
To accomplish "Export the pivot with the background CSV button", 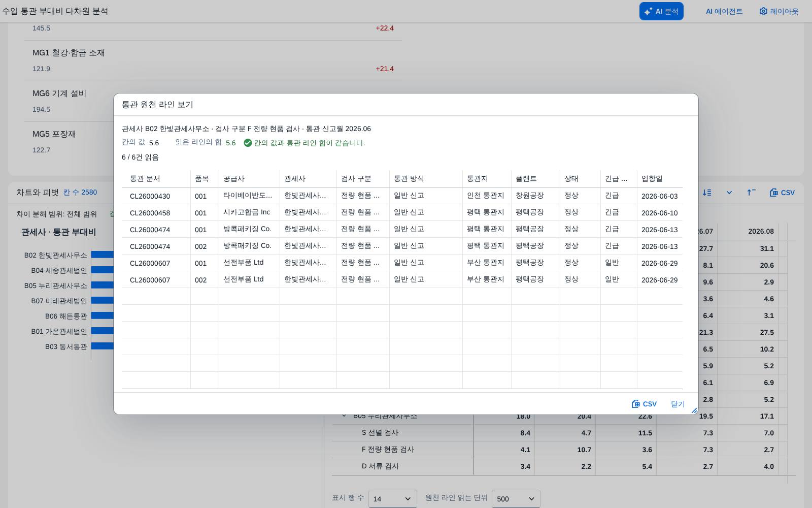I will coord(782,193).
